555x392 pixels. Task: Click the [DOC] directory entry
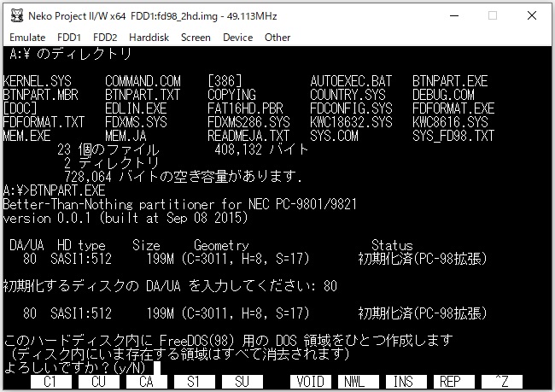(x=20, y=108)
